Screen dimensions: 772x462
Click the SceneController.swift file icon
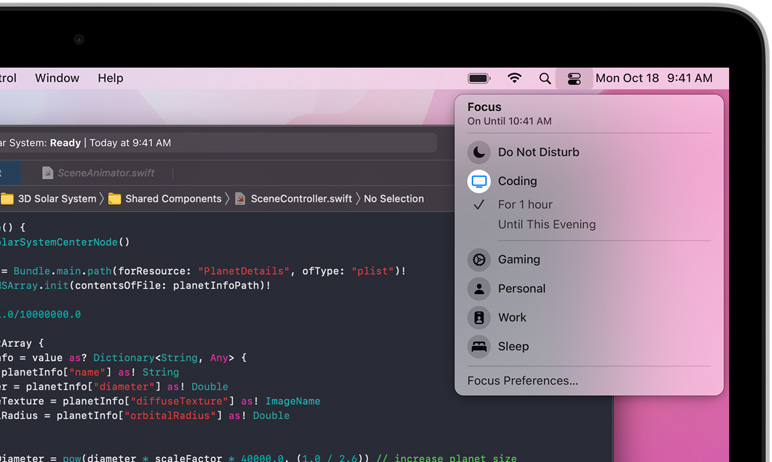pos(240,198)
